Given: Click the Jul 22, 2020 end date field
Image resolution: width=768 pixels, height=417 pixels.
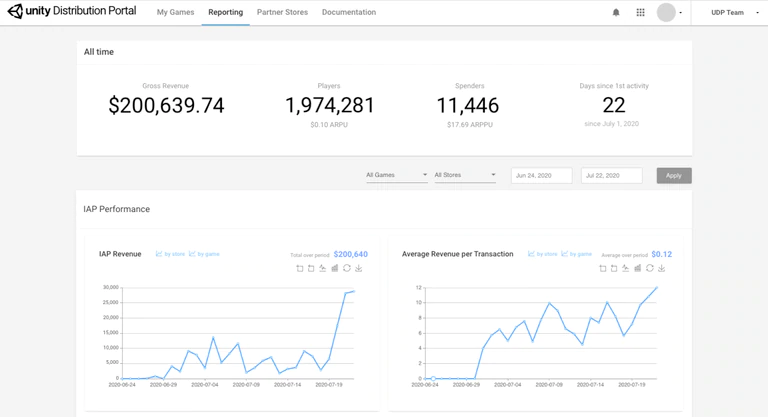Looking at the screenshot, I should point(611,175).
